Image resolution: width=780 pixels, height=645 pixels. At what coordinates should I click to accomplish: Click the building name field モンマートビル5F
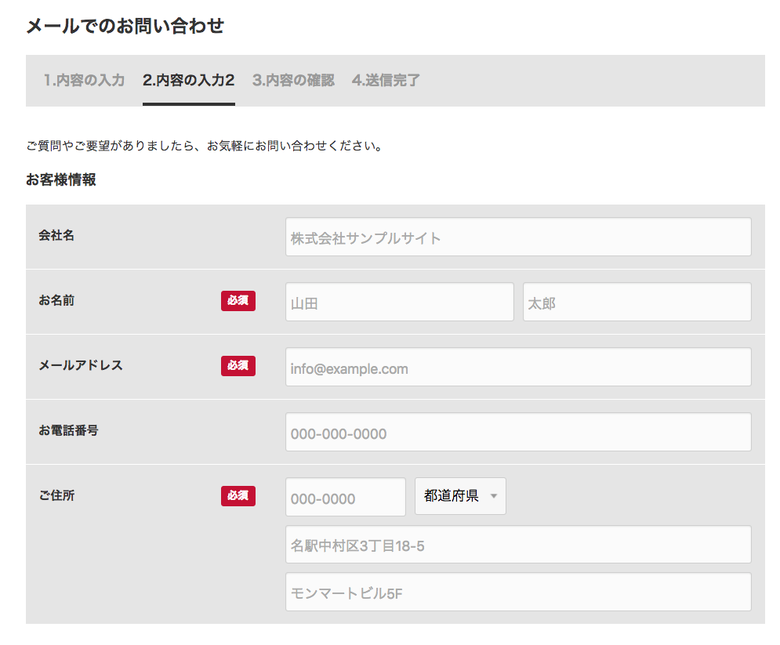tap(518, 592)
